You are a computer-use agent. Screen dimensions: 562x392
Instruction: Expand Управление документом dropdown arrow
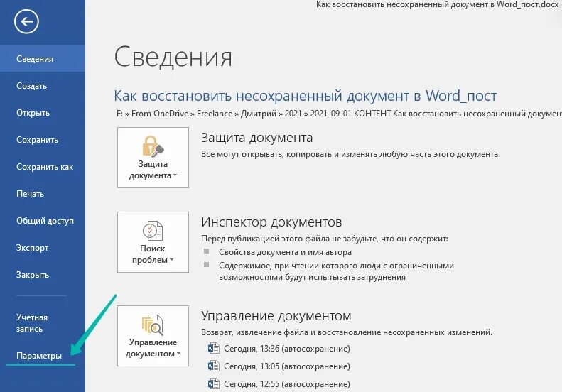coord(178,354)
